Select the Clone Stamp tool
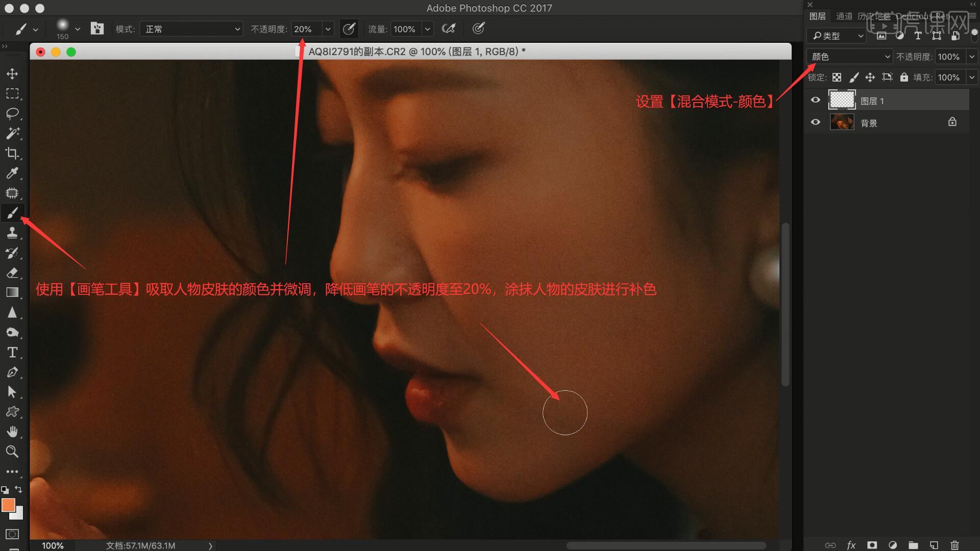This screenshot has height=551, width=980. 12,233
